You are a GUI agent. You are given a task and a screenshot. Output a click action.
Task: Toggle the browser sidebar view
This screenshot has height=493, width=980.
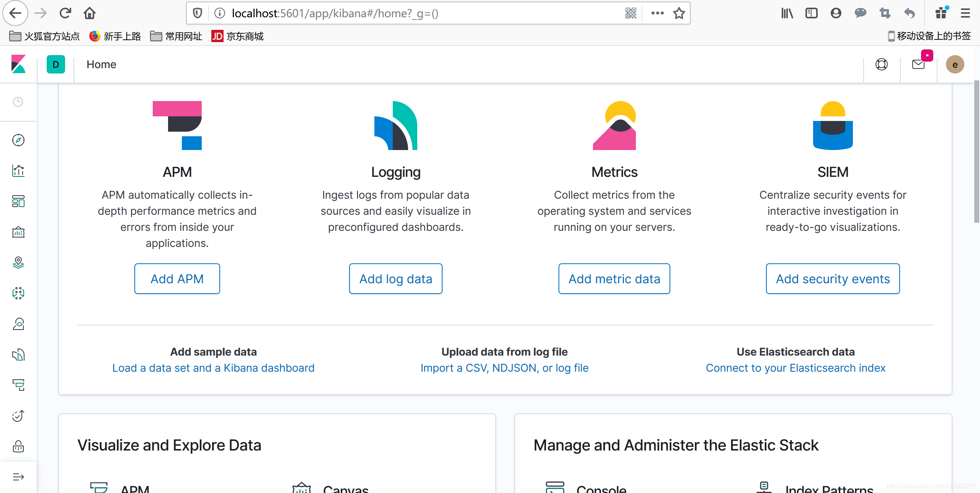click(812, 13)
